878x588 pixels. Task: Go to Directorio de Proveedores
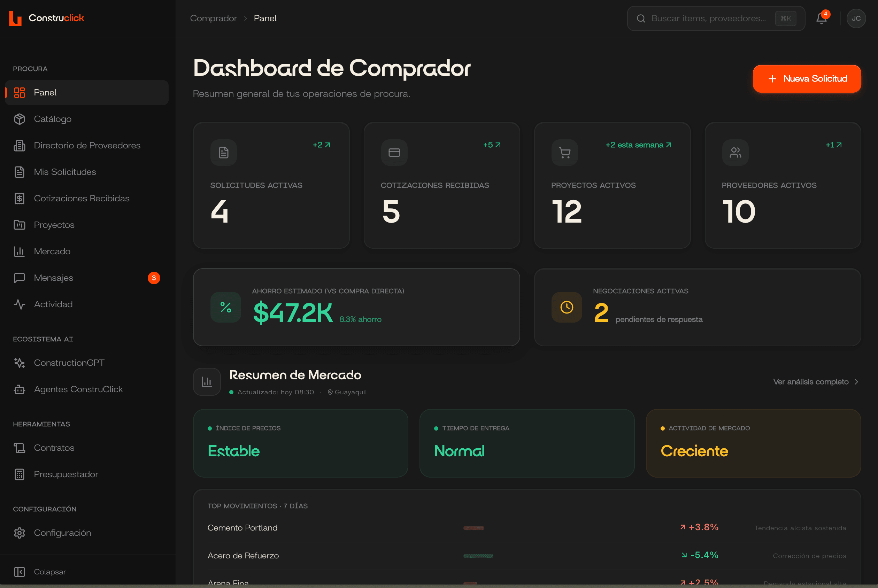[x=87, y=145]
